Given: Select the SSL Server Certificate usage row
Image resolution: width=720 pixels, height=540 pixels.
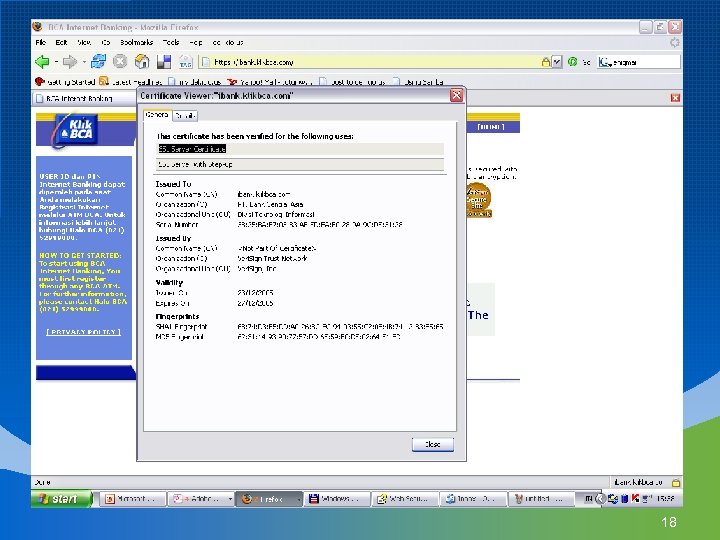Looking at the screenshot, I should pyautogui.click(x=300, y=149).
